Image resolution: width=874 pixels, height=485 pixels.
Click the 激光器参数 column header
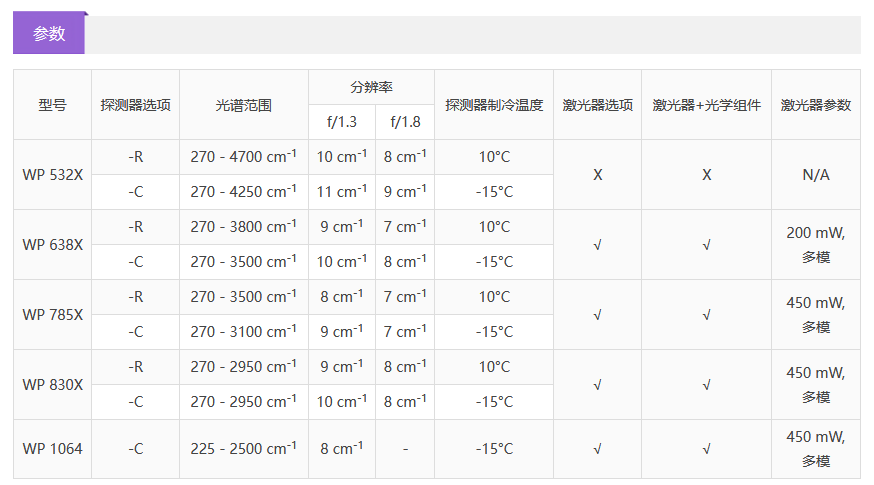coord(815,104)
